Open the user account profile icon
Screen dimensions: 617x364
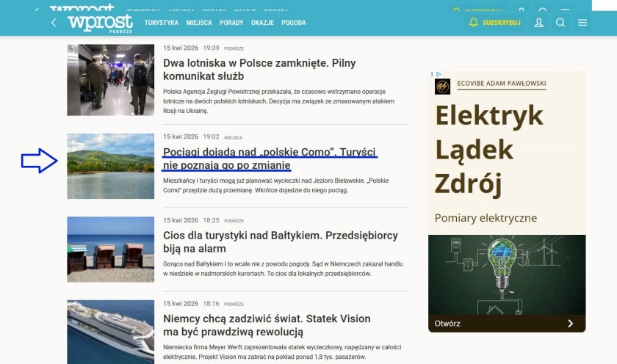click(538, 23)
